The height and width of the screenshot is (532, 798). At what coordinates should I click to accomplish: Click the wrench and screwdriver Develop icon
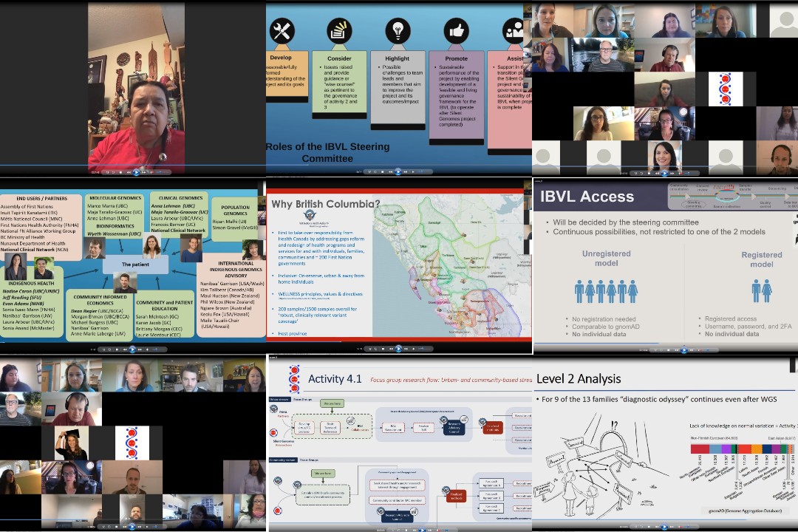(282, 30)
